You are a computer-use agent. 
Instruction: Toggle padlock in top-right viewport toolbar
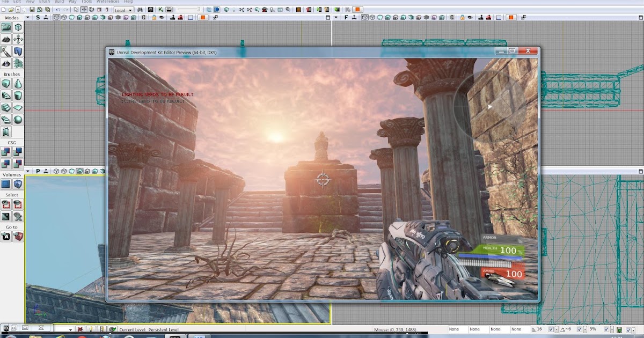462,17
